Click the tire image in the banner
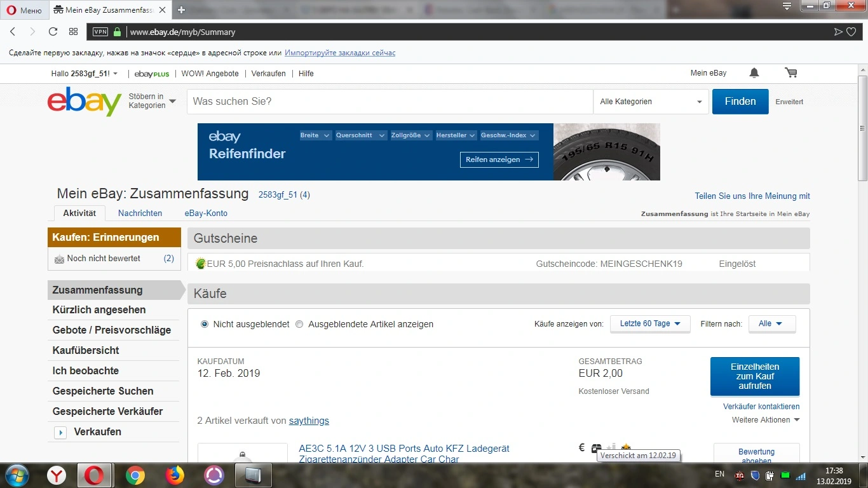The image size is (868, 488). [x=607, y=152]
